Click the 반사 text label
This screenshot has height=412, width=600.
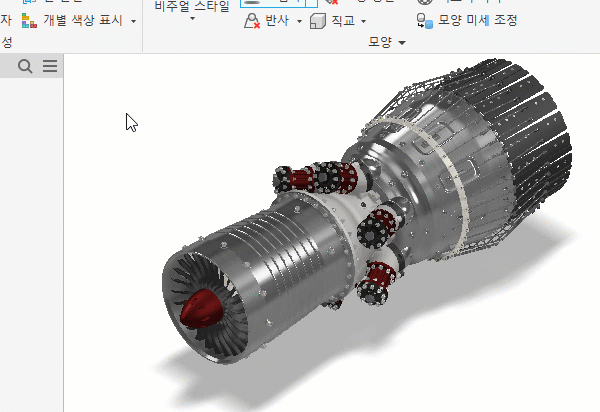click(277, 20)
